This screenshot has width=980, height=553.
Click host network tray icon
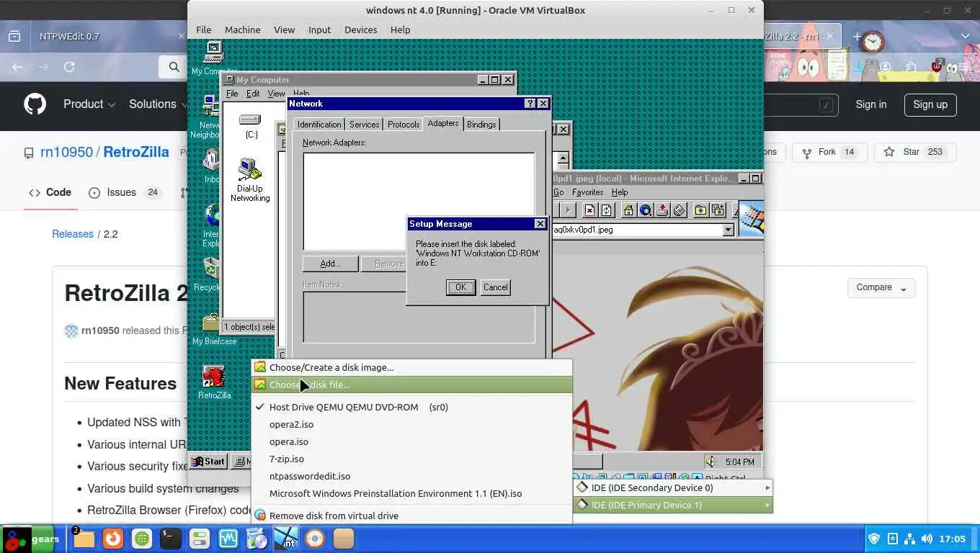tap(909, 539)
